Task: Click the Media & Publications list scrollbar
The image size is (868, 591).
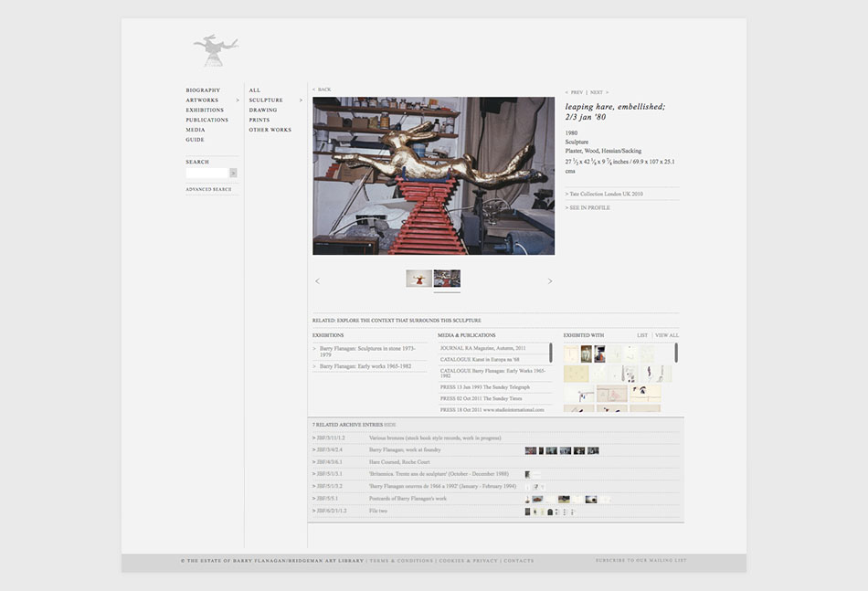Action: pyautogui.click(x=551, y=353)
